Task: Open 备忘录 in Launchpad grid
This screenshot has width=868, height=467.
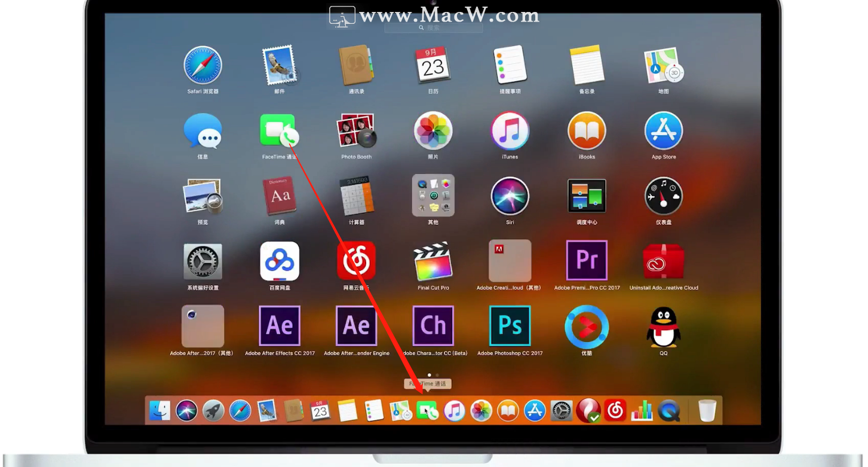Action: click(587, 65)
